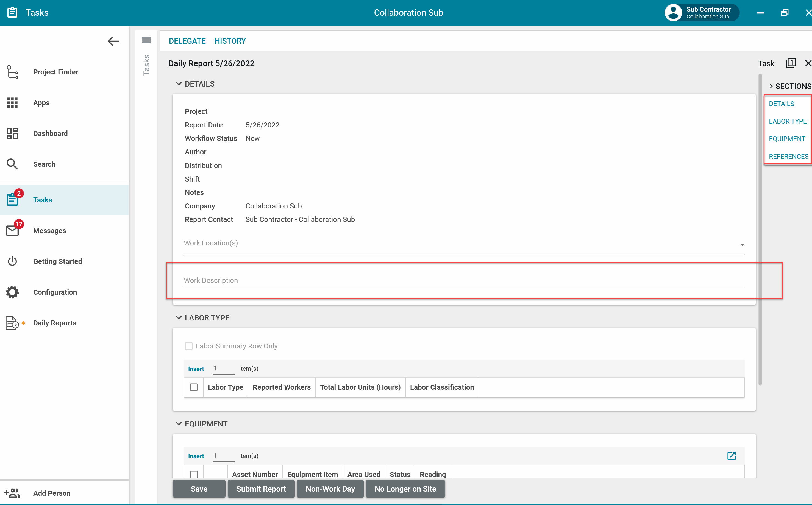The width and height of the screenshot is (812, 505).
Task: Click the Search magnifier icon
Action: (x=12, y=164)
